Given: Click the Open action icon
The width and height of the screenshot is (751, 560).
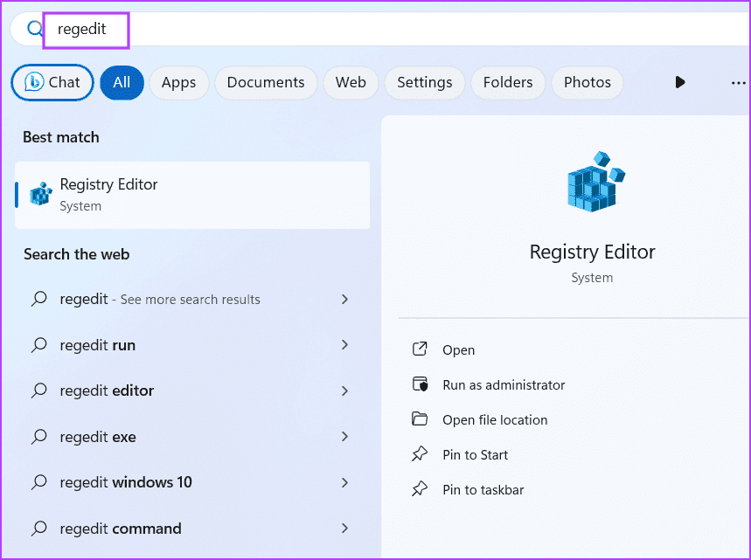Looking at the screenshot, I should tap(420, 349).
